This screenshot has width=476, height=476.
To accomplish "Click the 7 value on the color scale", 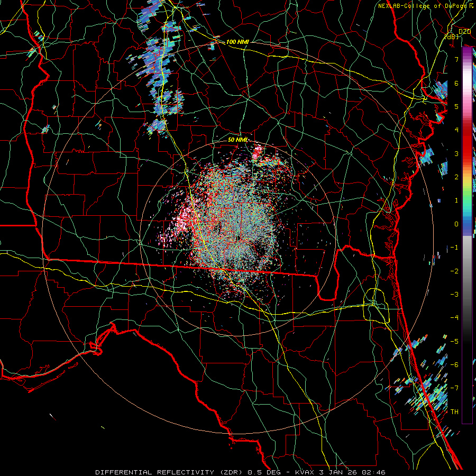I will pos(456,59).
